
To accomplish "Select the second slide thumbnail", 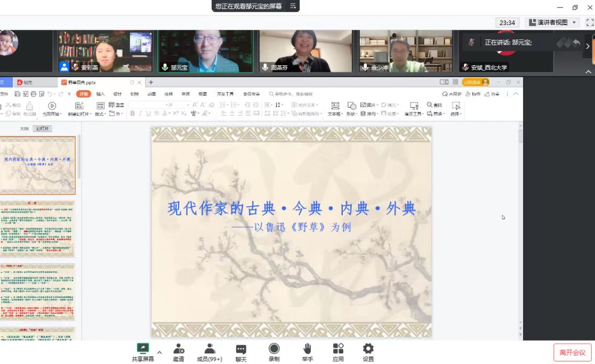I will (37, 229).
